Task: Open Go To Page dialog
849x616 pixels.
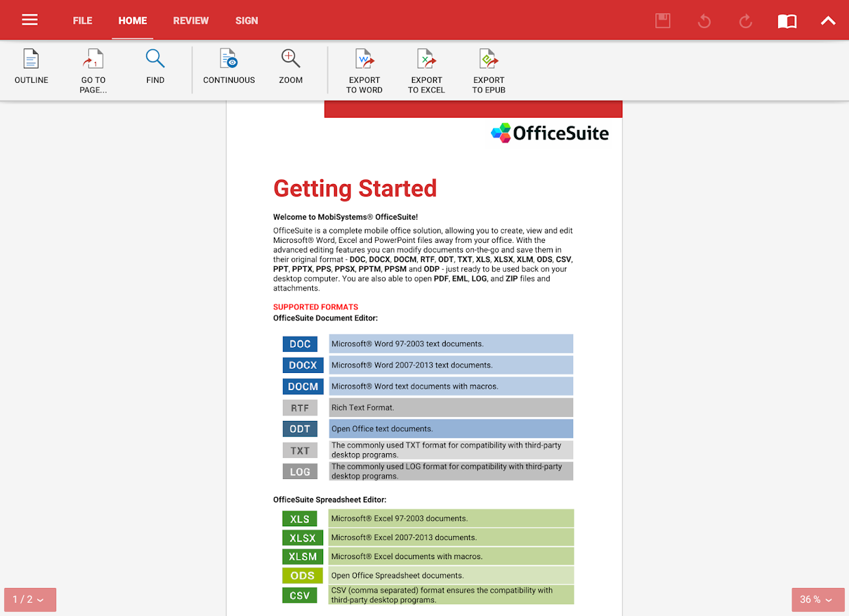Action: point(93,71)
